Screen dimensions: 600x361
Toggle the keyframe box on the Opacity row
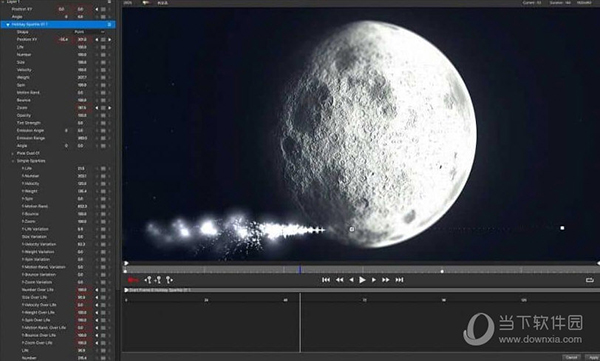point(103,116)
